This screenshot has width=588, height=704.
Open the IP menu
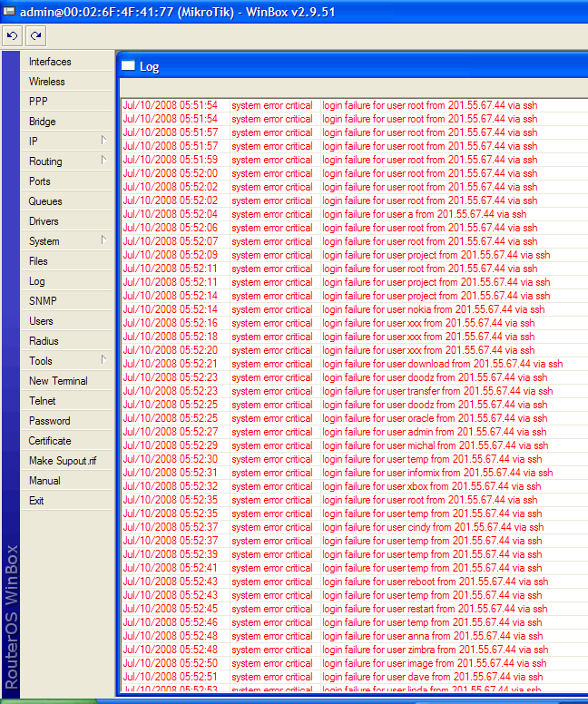click(67, 142)
